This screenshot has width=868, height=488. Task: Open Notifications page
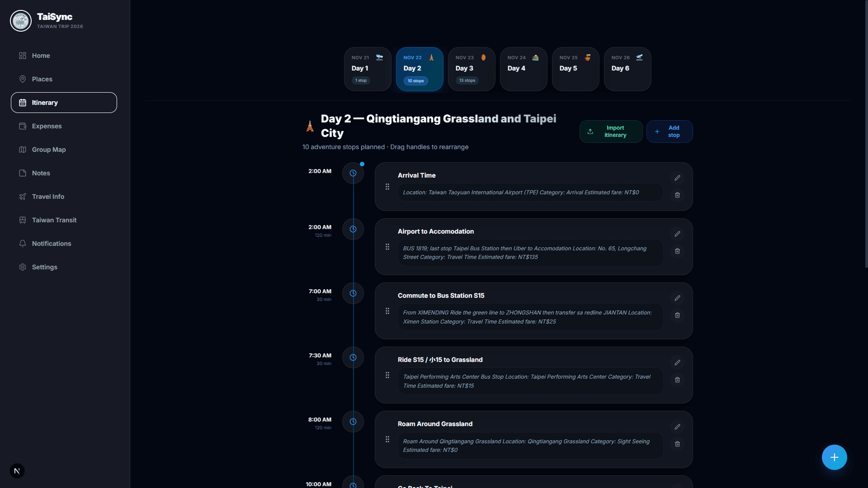tap(64, 244)
